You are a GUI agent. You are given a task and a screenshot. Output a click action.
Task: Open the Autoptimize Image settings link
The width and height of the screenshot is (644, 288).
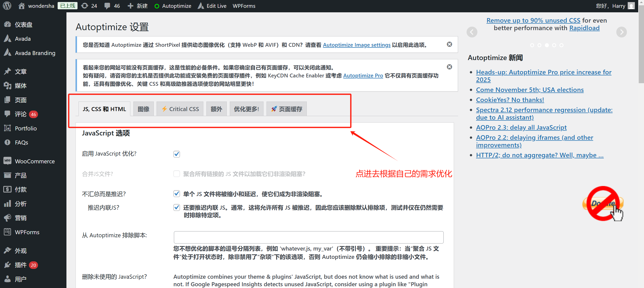click(x=356, y=45)
